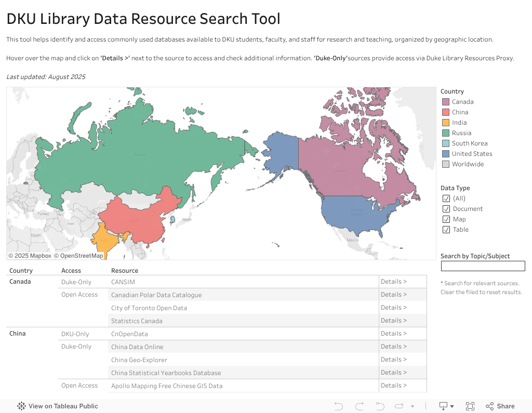The height and width of the screenshot is (413, 532).
Task: Open Details for Statistics Canada
Action: coord(393,321)
